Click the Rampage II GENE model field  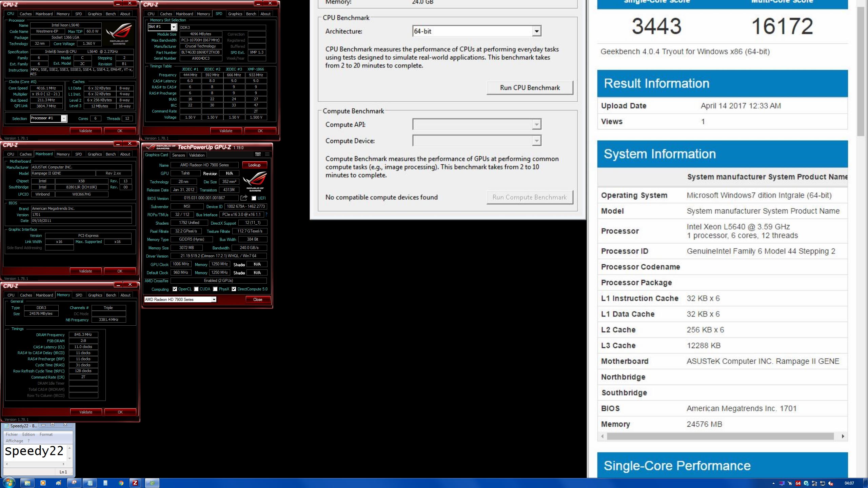pyautogui.click(x=63, y=173)
